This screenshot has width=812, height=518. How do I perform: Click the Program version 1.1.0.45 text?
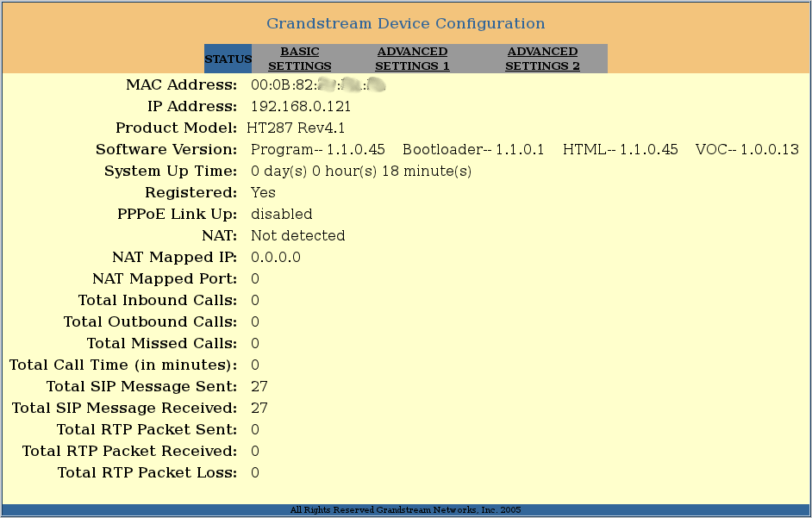317,150
